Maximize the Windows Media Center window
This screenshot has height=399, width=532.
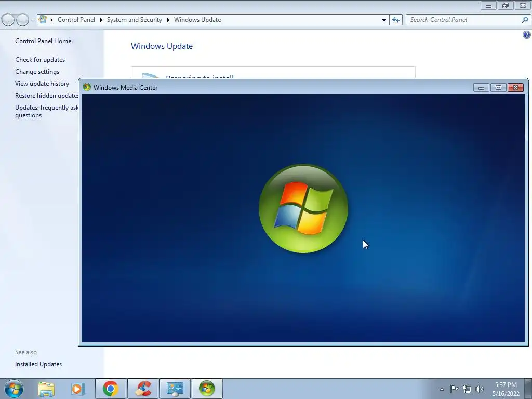pos(498,88)
